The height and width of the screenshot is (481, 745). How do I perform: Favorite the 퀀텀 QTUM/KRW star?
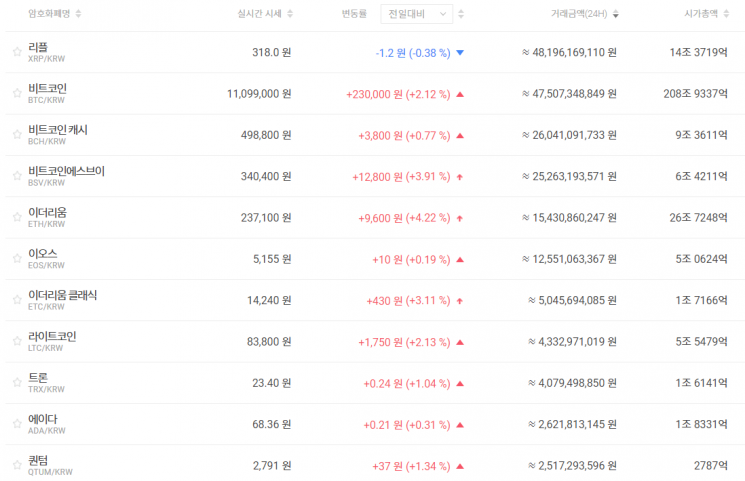click(17, 465)
